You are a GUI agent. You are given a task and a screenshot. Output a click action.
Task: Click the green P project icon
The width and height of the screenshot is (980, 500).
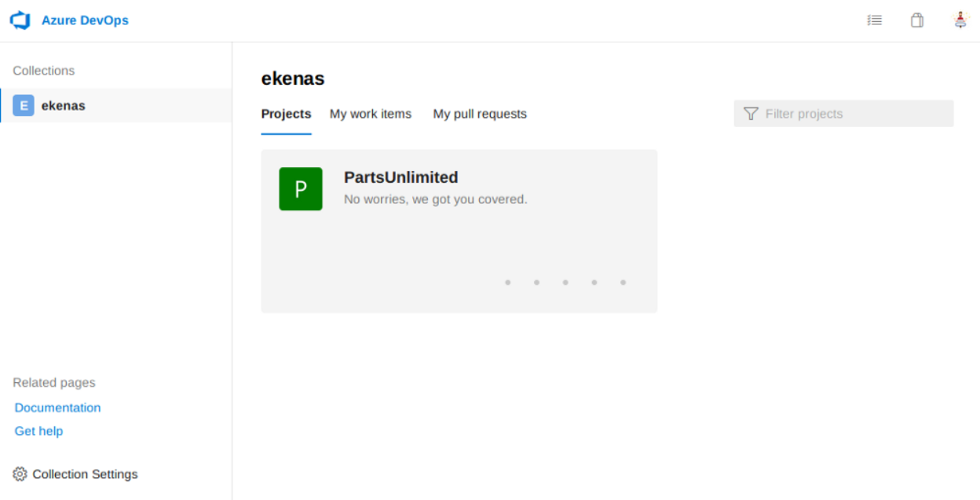click(x=301, y=189)
